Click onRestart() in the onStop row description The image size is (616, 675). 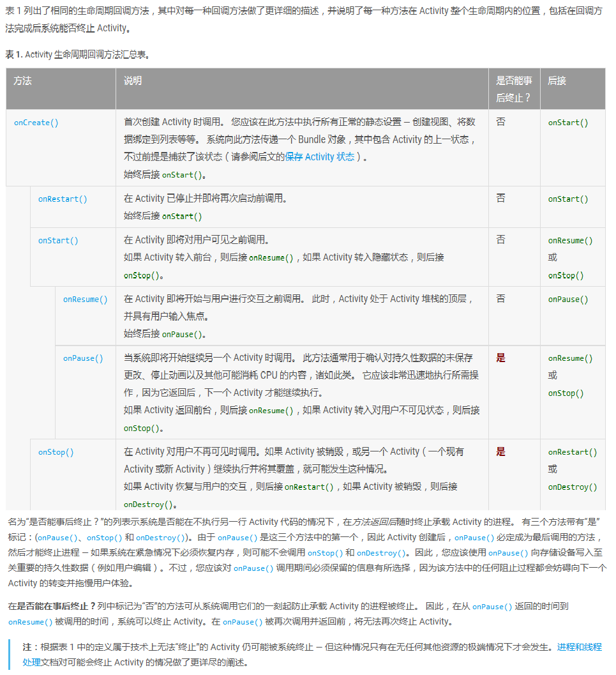[x=310, y=487]
